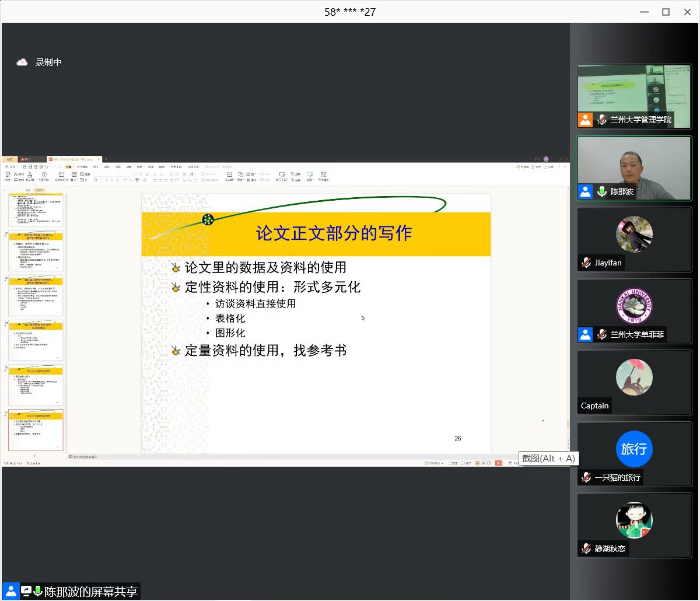Click the red slideshow play button in status bar
Screen dimensions: 700x601
coord(498,463)
